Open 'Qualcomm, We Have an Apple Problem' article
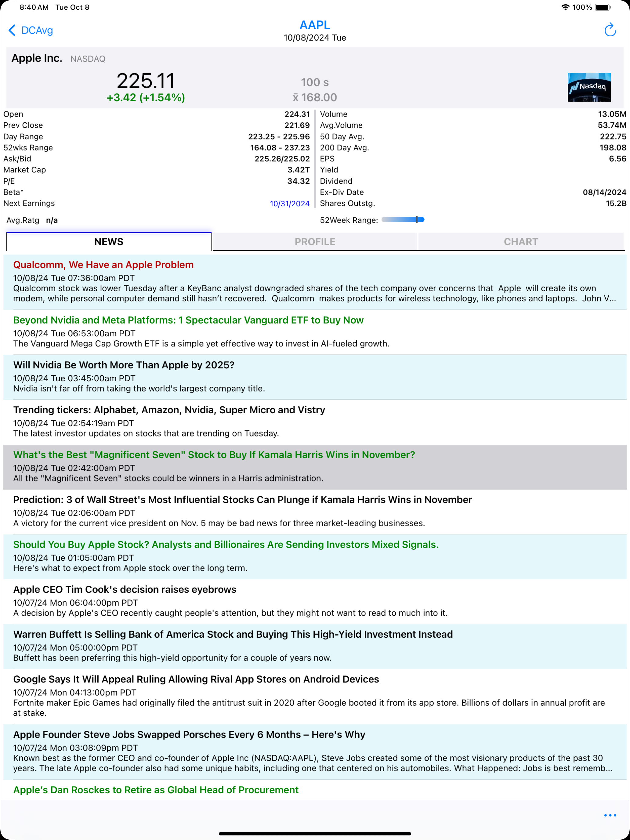Image resolution: width=630 pixels, height=840 pixels. (315, 282)
